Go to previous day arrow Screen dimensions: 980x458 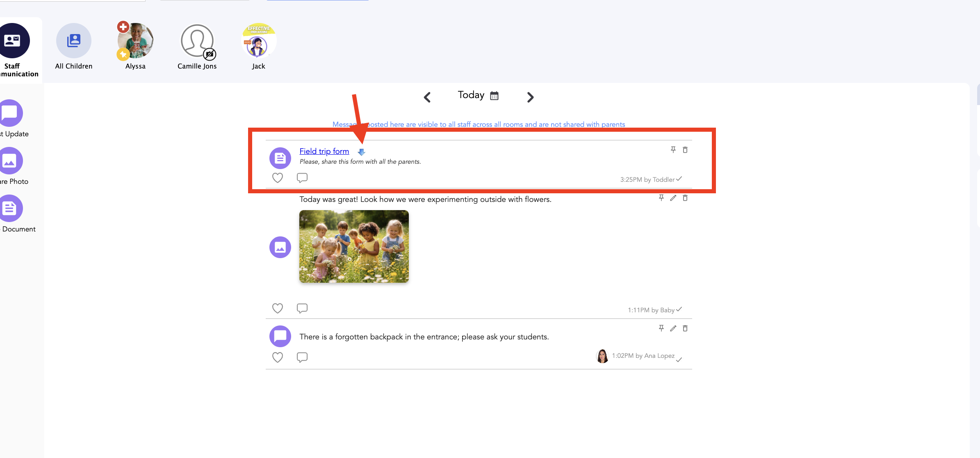click(427, 97)
